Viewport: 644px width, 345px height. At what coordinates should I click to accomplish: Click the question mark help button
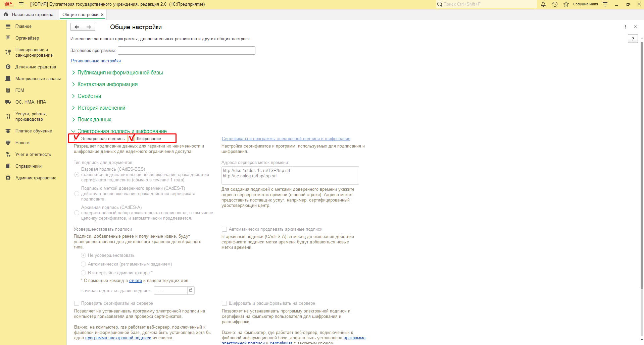633,39
